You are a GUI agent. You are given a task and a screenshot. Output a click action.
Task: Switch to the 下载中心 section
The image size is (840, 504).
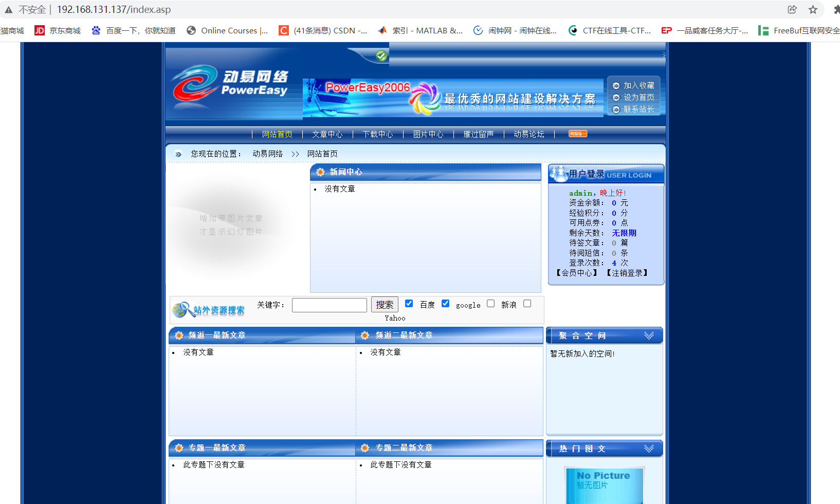coord(378,134)
